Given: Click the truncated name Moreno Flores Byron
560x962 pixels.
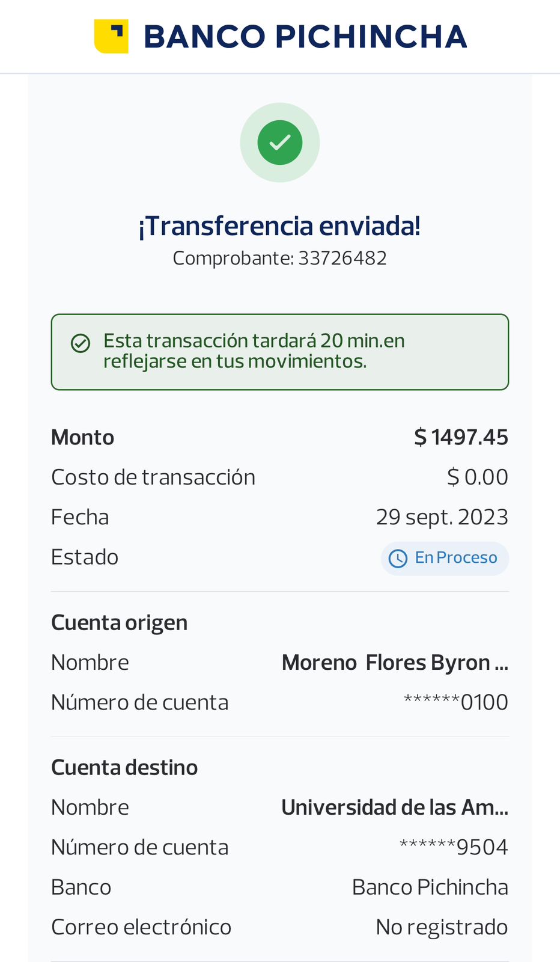Looking at the screenshot, I should 395,663.
